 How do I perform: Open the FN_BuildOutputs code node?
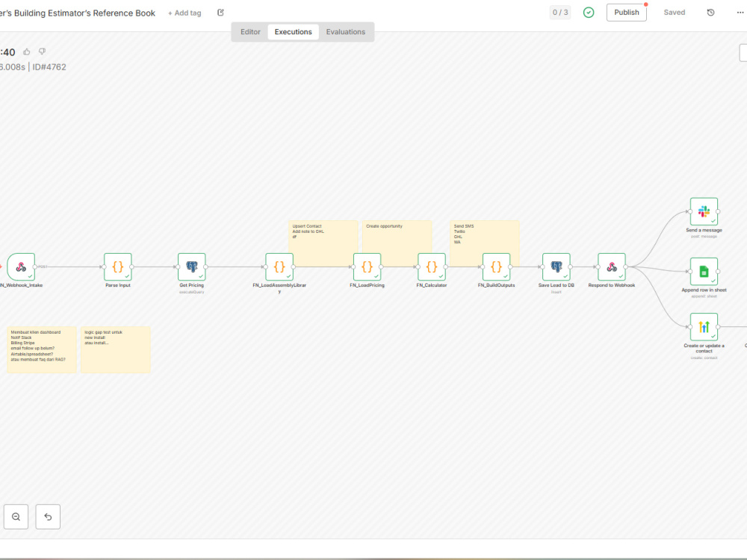497,267
